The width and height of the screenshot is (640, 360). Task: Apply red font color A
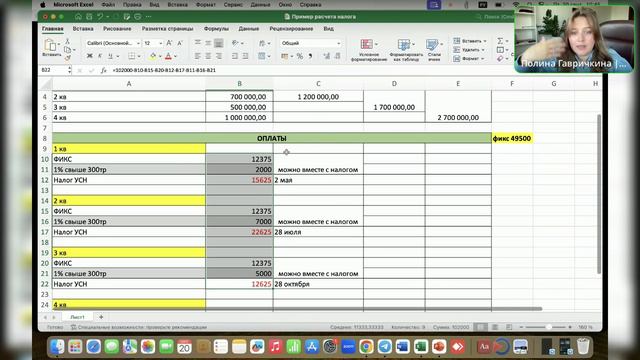(168, 56)
